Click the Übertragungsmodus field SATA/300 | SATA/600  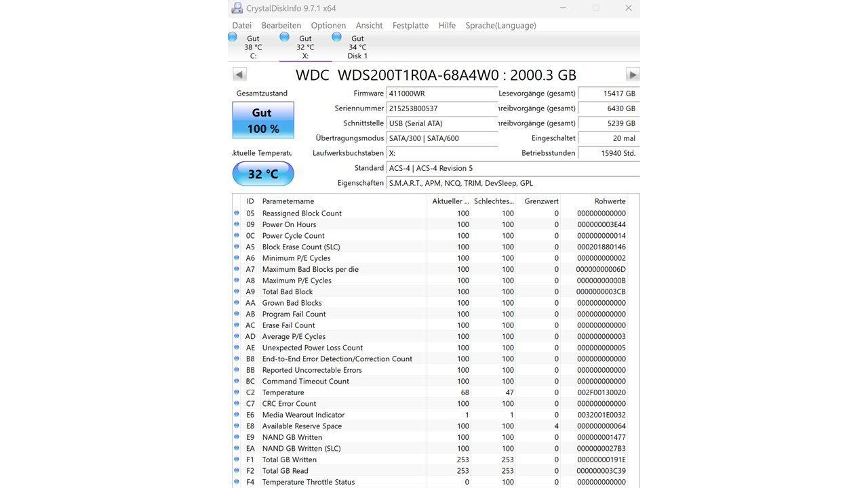[442, 138]
